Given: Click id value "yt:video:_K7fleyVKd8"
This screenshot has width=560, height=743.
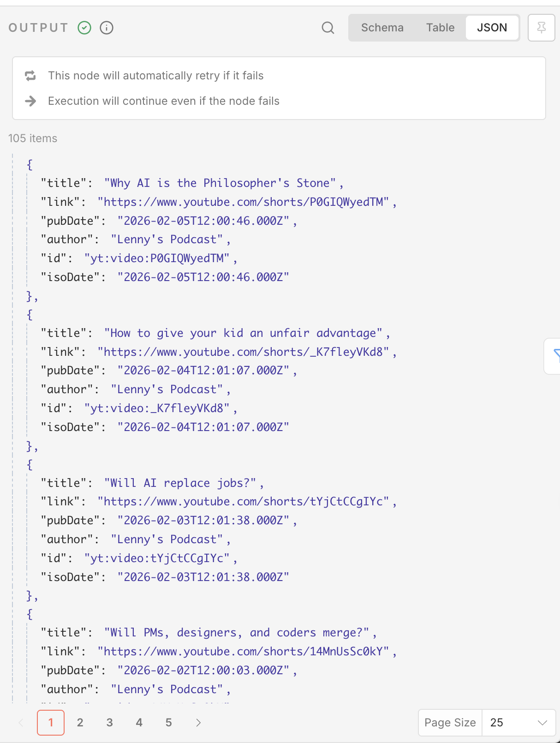Looking at the screenshot, I should click(x=157, y=408).
